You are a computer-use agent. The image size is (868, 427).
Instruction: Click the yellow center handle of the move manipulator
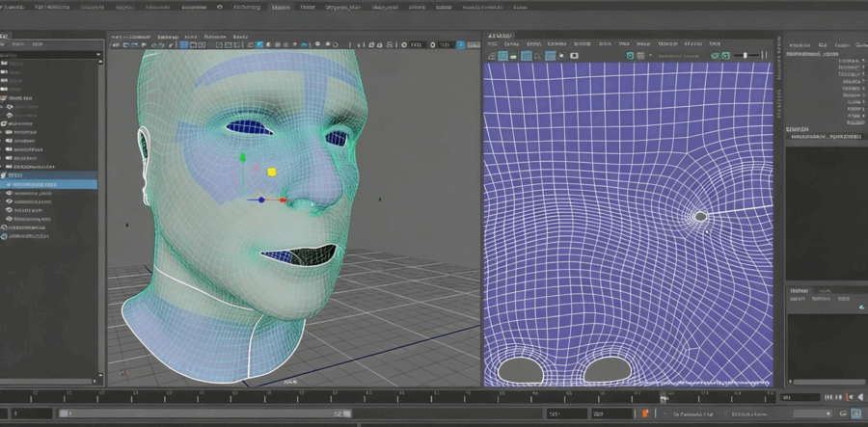click(x=271, y=172)
